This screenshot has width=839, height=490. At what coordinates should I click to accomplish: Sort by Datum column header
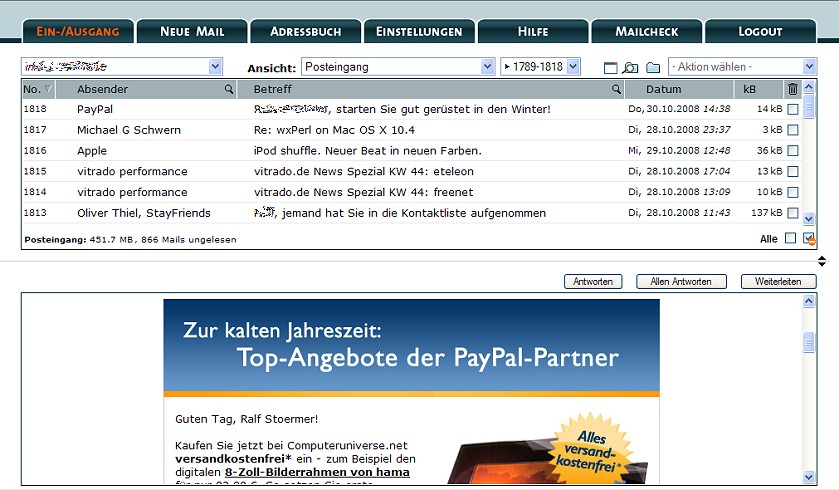tap(663, 89)
